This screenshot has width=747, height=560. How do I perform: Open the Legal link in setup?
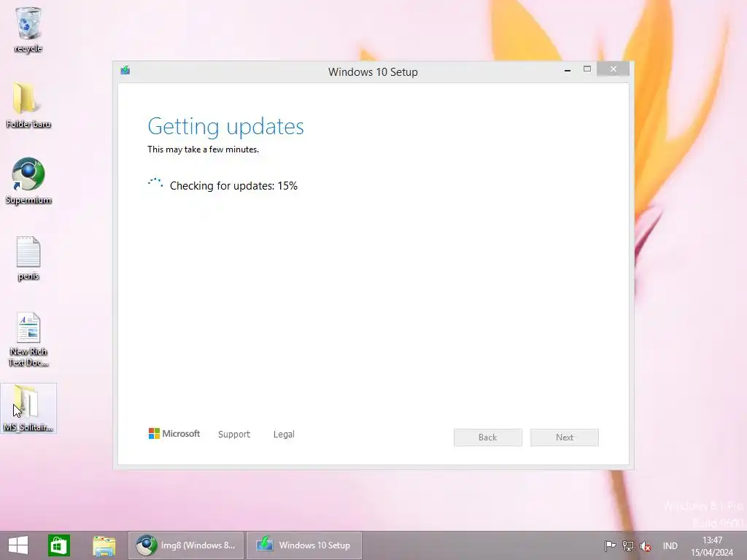284,435
